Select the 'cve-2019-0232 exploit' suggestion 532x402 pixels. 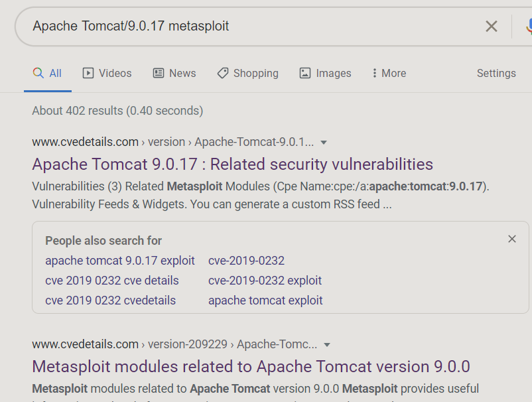[x=265, y=281]
